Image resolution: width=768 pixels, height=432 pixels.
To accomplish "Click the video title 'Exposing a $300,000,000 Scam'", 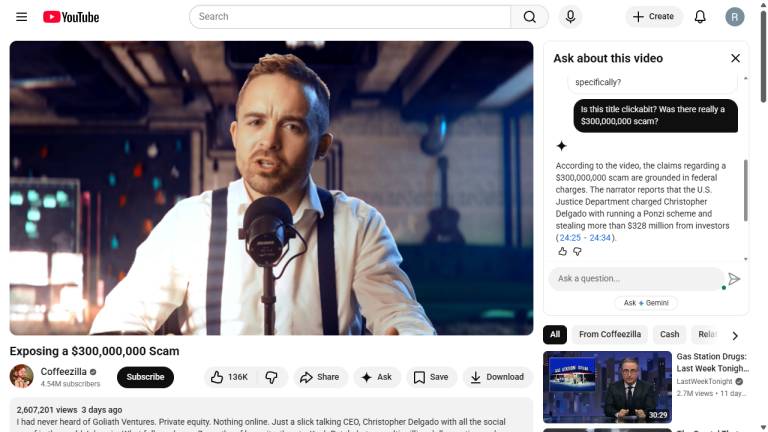I will click(95, 351).
